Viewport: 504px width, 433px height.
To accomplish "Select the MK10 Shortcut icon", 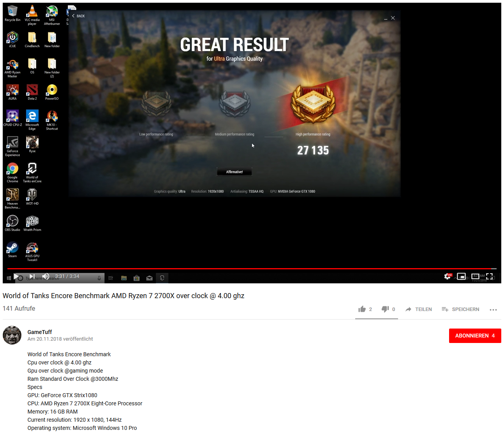I will 52,120.
